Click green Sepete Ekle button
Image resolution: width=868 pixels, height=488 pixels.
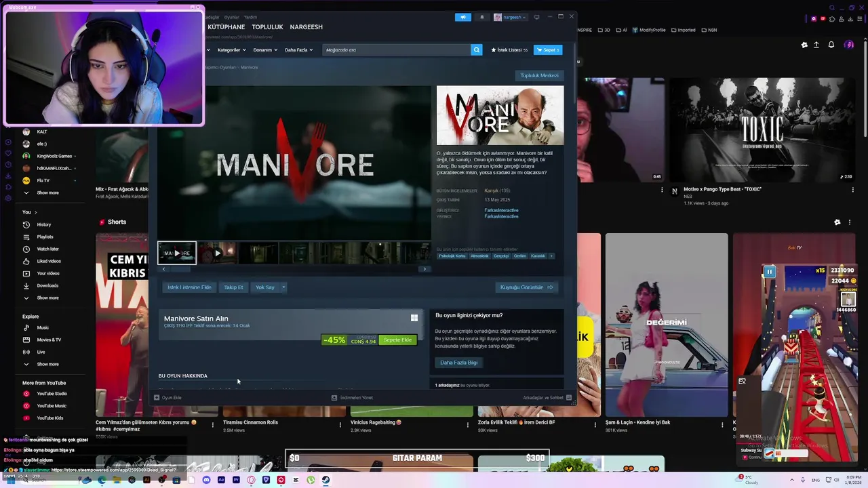(397, 340)
